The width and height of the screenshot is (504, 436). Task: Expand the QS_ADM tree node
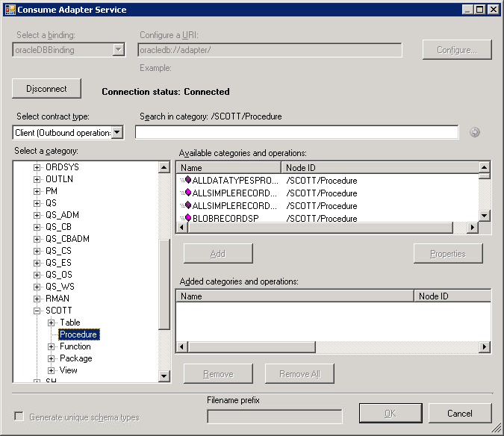click(x=37, y=215)
